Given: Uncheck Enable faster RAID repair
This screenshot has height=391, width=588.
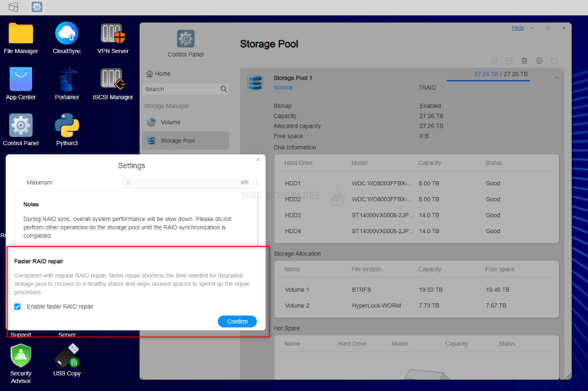Looking at the screenshot, I should [17, 306].
